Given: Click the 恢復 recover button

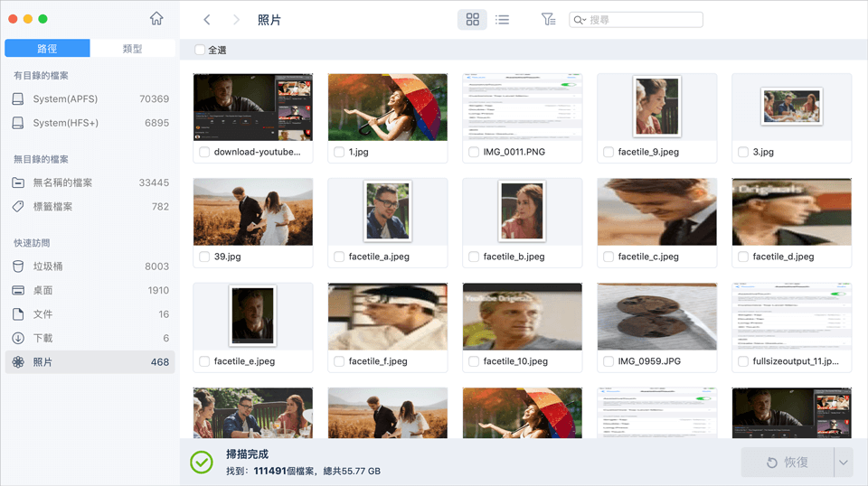Looking at the screenshot, I should [787, 463].
